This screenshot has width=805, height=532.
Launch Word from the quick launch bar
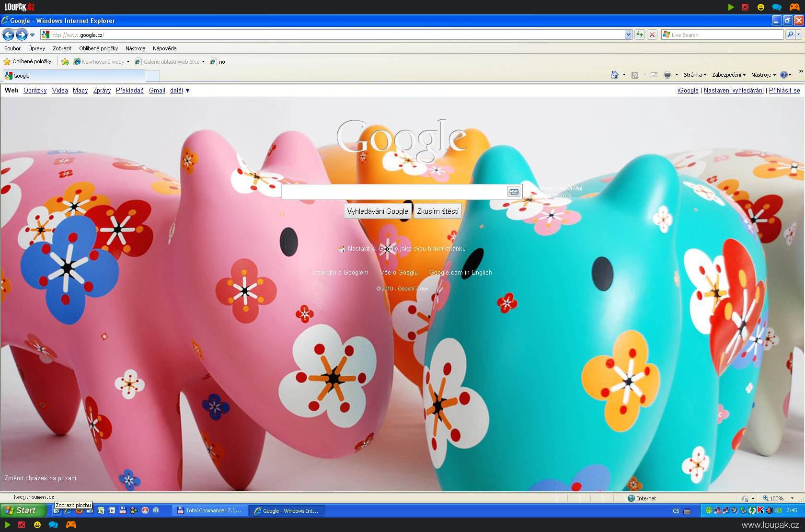112,510
